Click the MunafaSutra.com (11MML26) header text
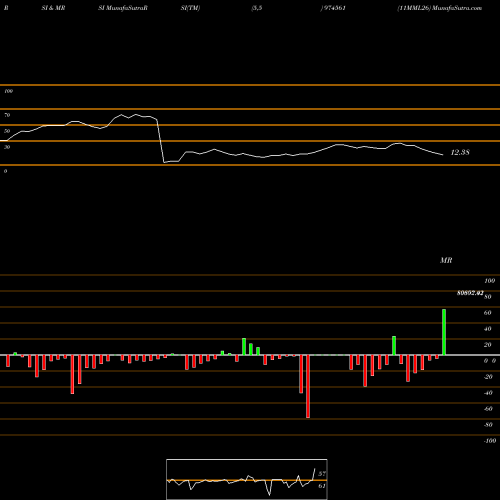500x500 pixels. (439, 8)
